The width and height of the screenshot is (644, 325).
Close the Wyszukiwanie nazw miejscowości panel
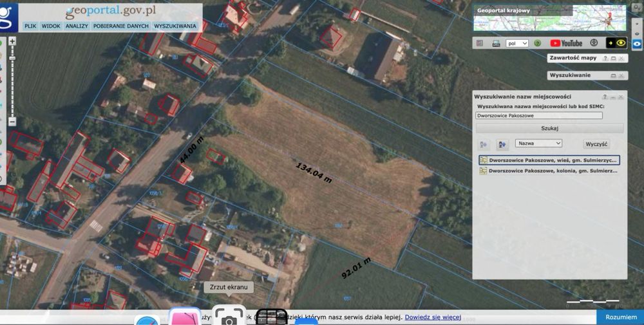click(x=621, y=97)
